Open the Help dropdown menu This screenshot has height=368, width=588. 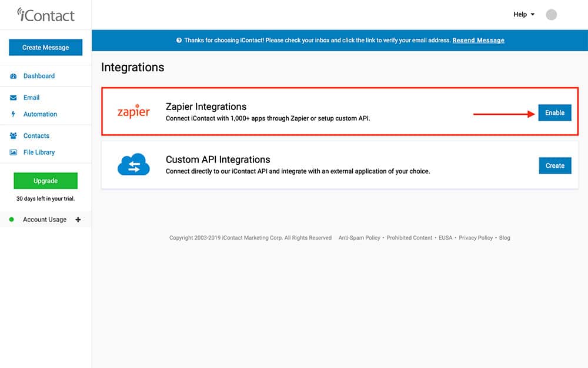point(524,15)
